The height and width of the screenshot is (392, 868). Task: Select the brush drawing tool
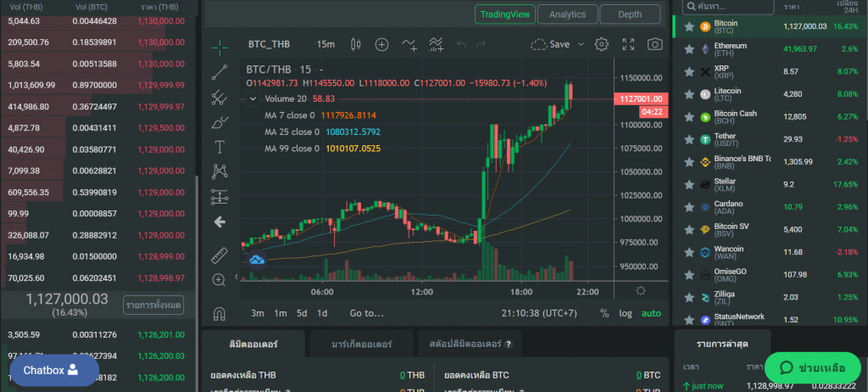coord(220,122)
